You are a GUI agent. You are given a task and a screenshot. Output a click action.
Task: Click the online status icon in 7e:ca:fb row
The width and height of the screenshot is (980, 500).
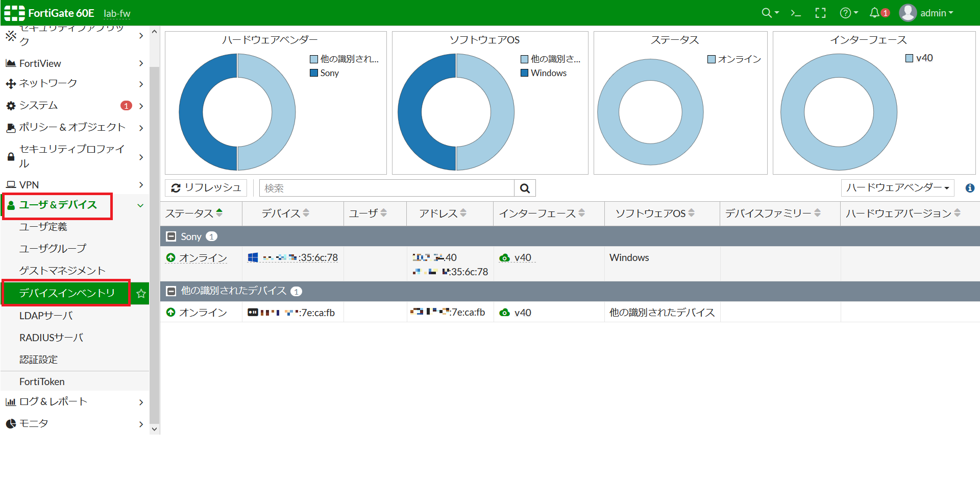tap(170, 312)
